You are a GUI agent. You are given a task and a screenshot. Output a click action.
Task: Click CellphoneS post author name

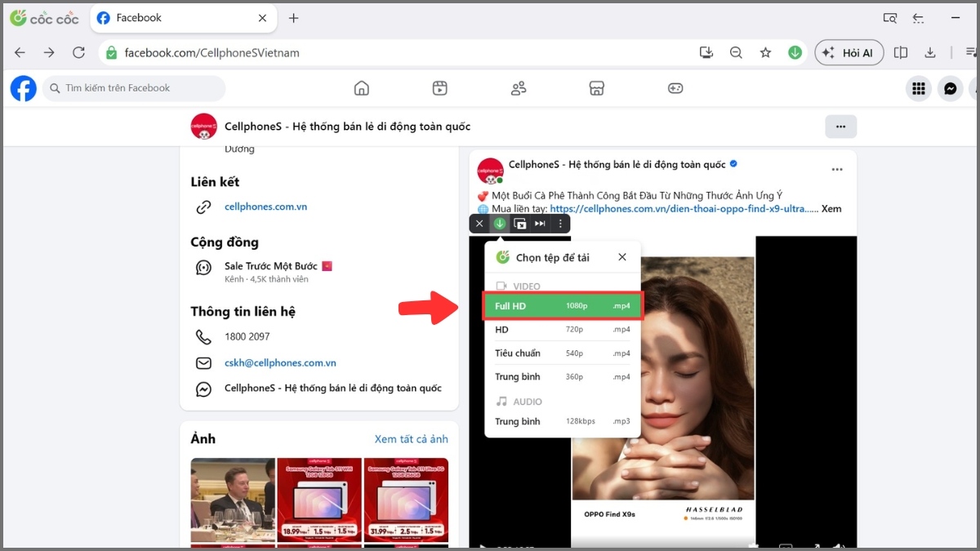[617, 164]
